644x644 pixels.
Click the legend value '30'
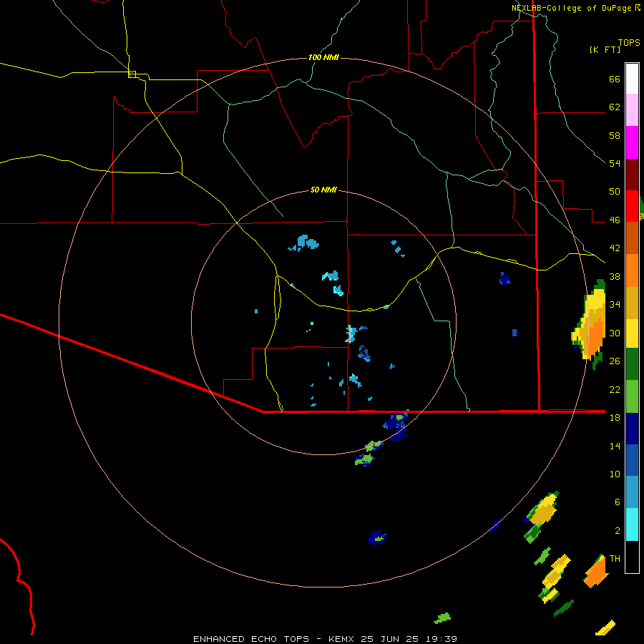(615, 333)
